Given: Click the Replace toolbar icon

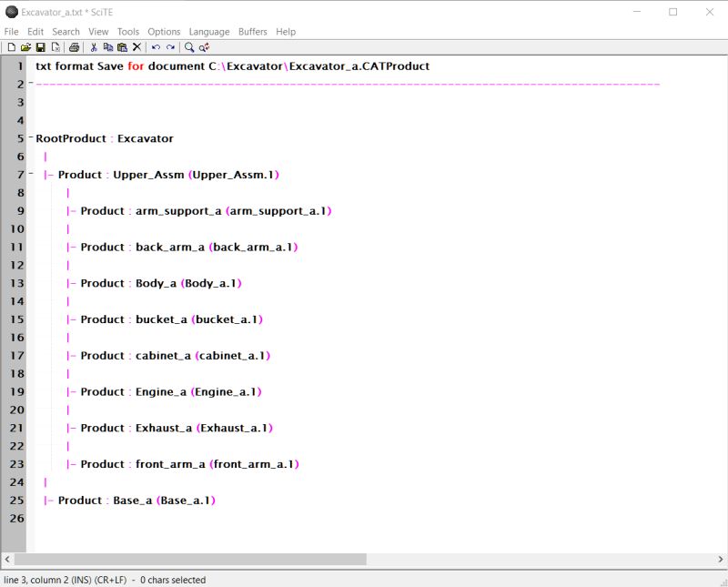Looking at the screenshot, I should tap(204, 47).
